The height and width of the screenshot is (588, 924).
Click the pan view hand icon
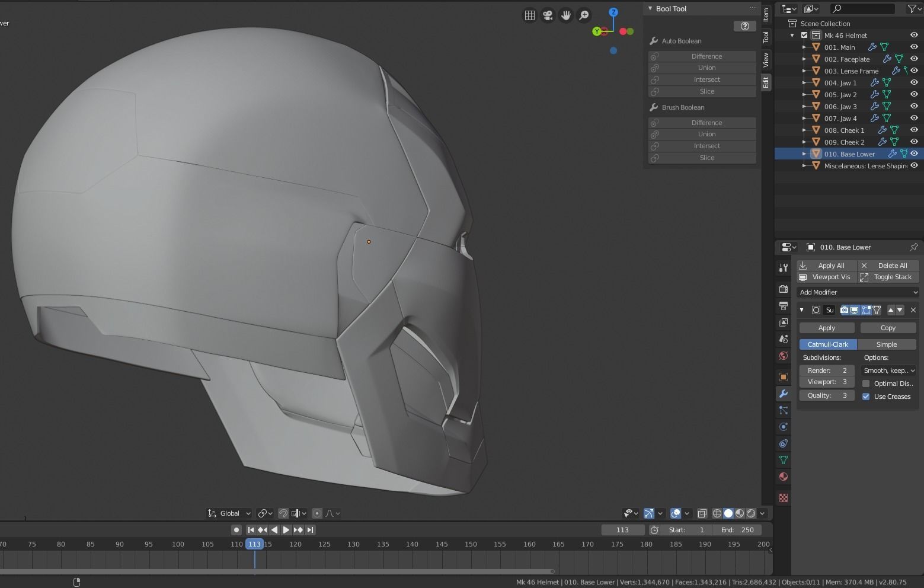coord(566,15)
